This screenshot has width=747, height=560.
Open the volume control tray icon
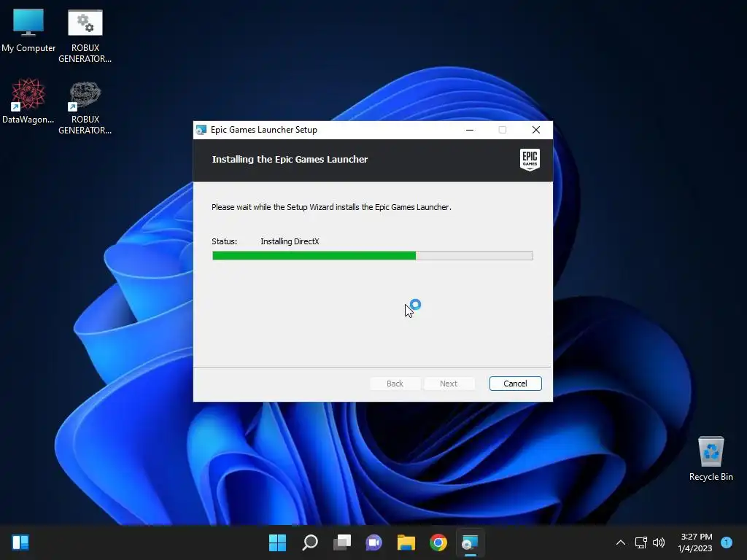[659, 542]
